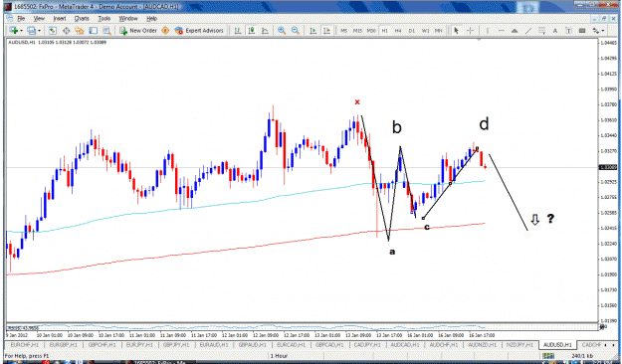Switch to the EURAUD,H1 chart tab

coord(215,345)
